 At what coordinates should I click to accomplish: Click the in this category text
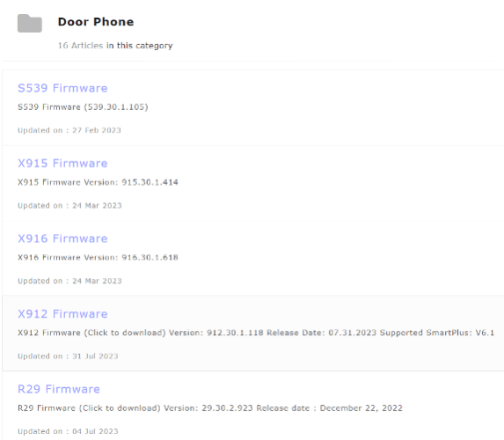140,46
